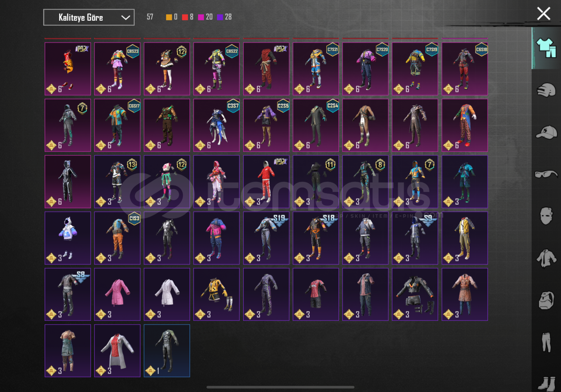The height and width of the screenshot is (392, 561).
Task: Select the grey long coat outfit
Action: [x=415, y=125]
